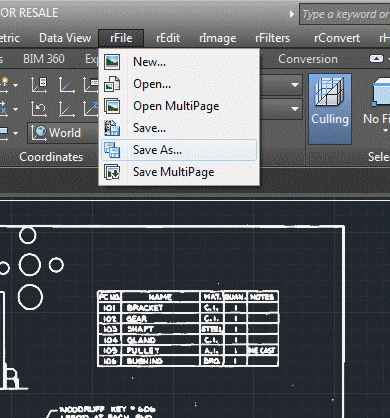Open the Coordinates panel title

51,157
